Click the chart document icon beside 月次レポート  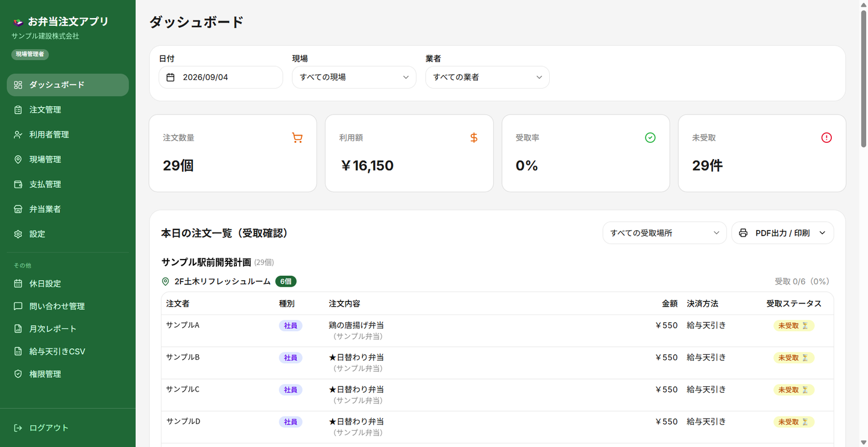tap(18, 329)
